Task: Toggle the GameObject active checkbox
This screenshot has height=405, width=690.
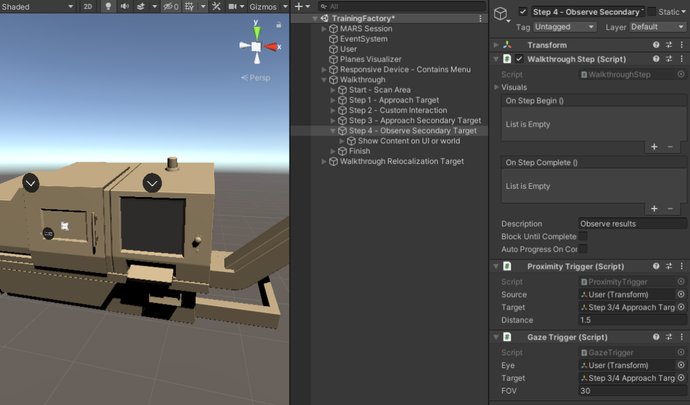Action: pyautogui.click(x=523, y=12)
